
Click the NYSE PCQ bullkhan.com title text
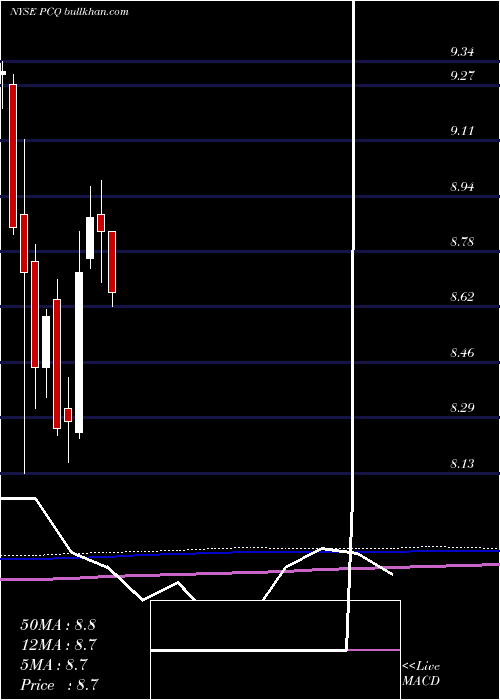[69, 12]
